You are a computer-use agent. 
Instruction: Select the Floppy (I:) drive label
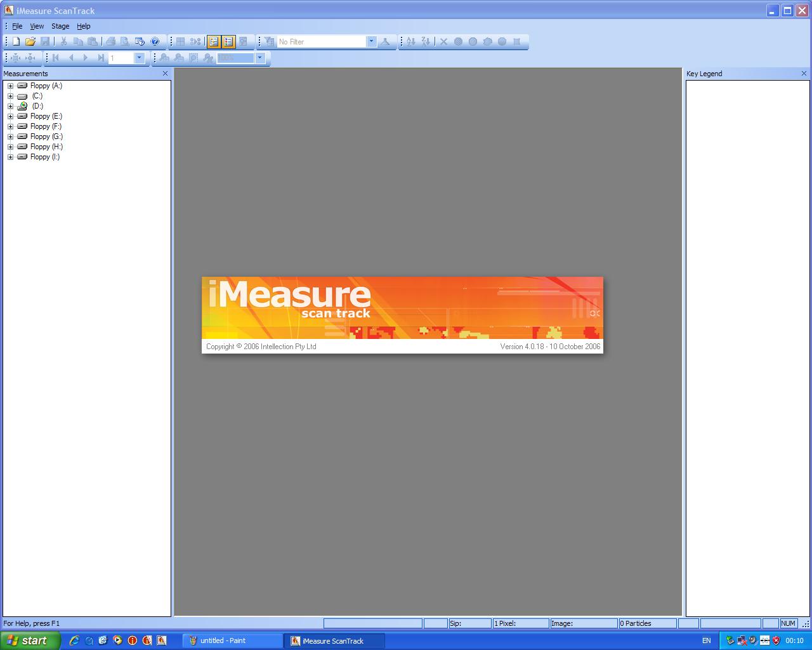[45, 157]
